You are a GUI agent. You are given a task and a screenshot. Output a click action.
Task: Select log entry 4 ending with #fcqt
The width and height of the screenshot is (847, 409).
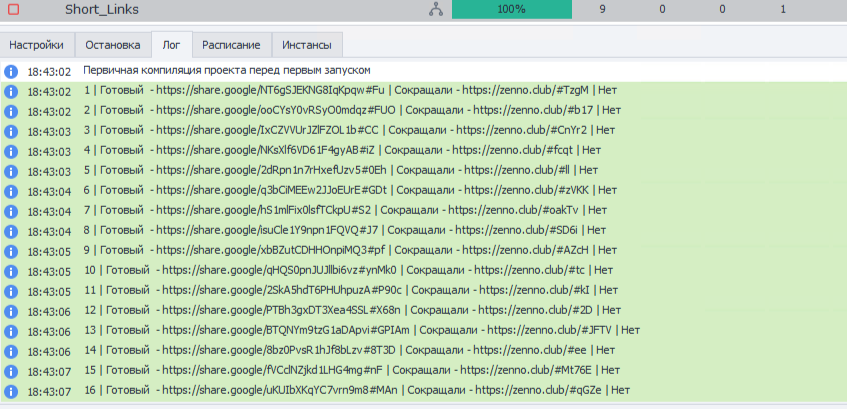pos(342,150)
